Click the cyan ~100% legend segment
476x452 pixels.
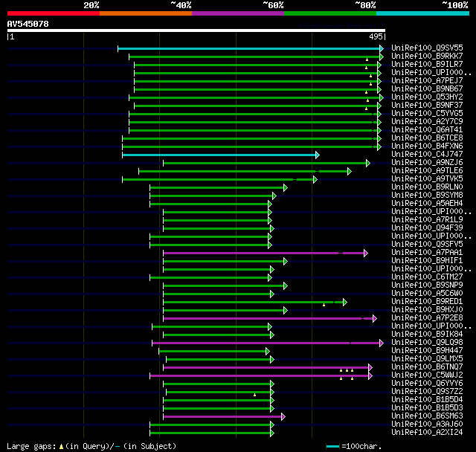(422, 13)
